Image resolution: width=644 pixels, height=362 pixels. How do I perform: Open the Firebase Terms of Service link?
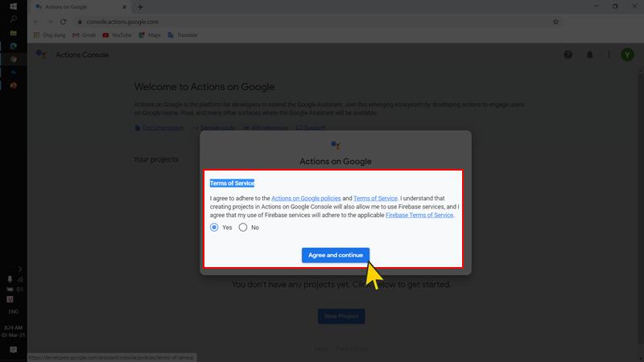click(x=419, y=215)
